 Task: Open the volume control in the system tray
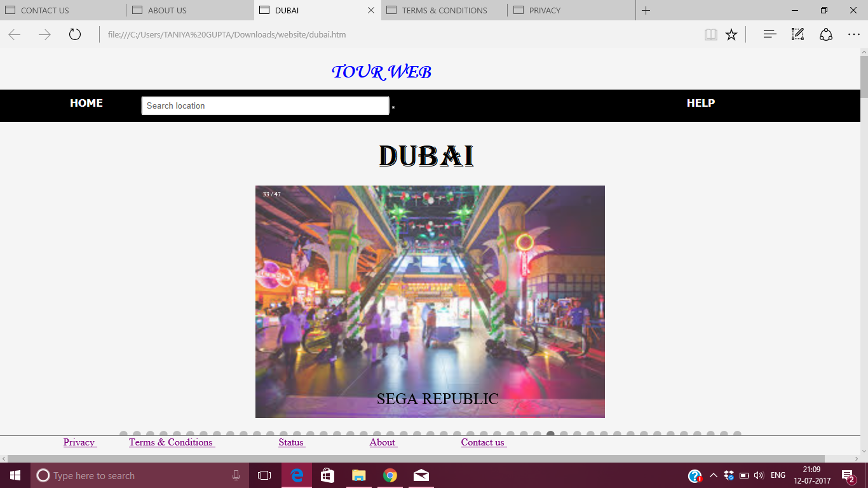pyautogui.click(x=759, y=475)
